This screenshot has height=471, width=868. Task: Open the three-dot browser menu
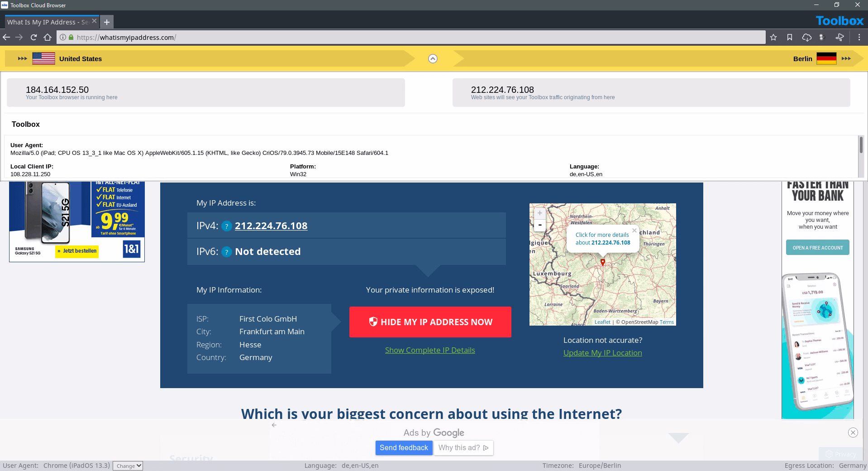tap(859, 37)
